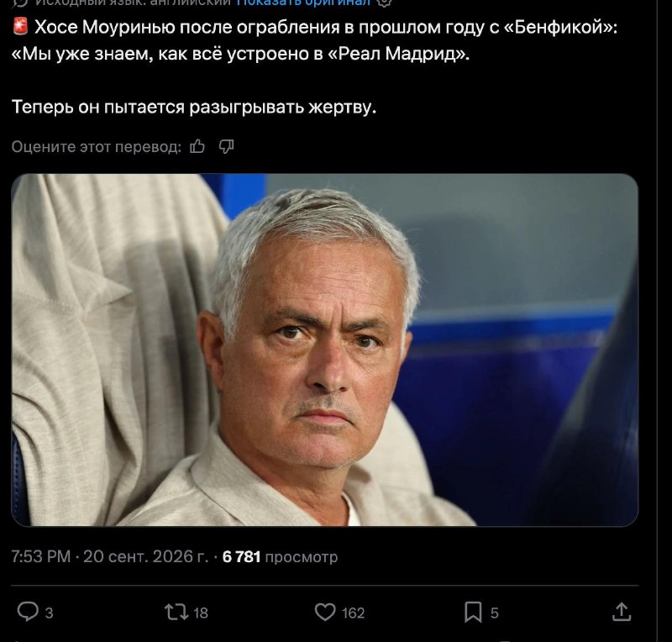This screenshot has height=642, width=672.
Task: Toggle bookmark with the bookmark icon
Action: tap(473, 612)
